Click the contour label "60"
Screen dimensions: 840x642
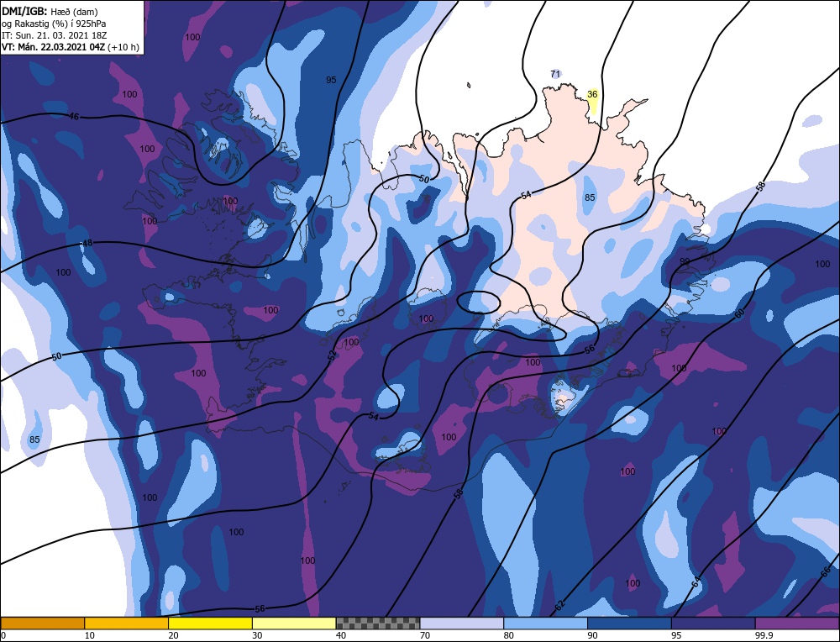click(739, 314)
